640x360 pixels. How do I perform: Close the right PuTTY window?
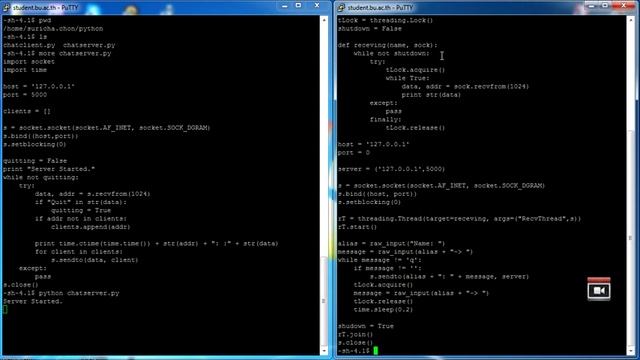[624, 5]
